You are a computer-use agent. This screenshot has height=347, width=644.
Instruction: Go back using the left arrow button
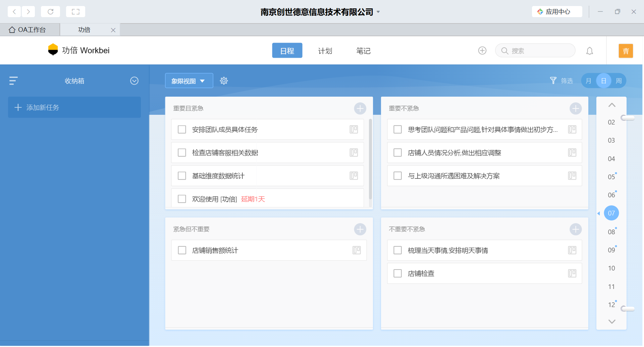(14, 12)
